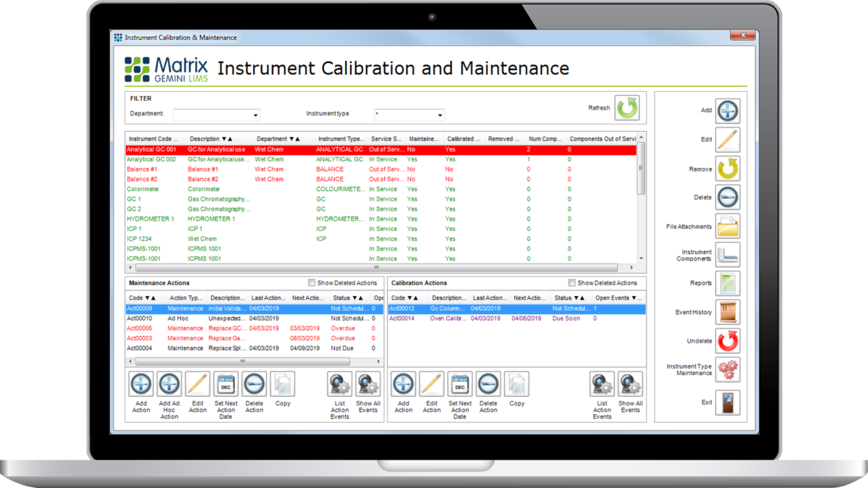The image size is (868, 488).
Task: Click Add Ad Hoc Action icon
Action: pyautogui.click(x=169, y=384)
